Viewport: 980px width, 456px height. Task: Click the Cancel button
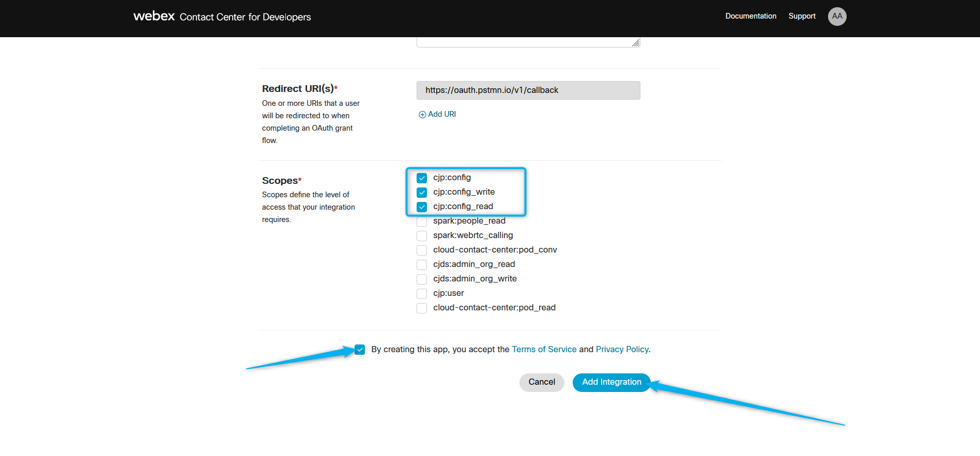[541, 382]
